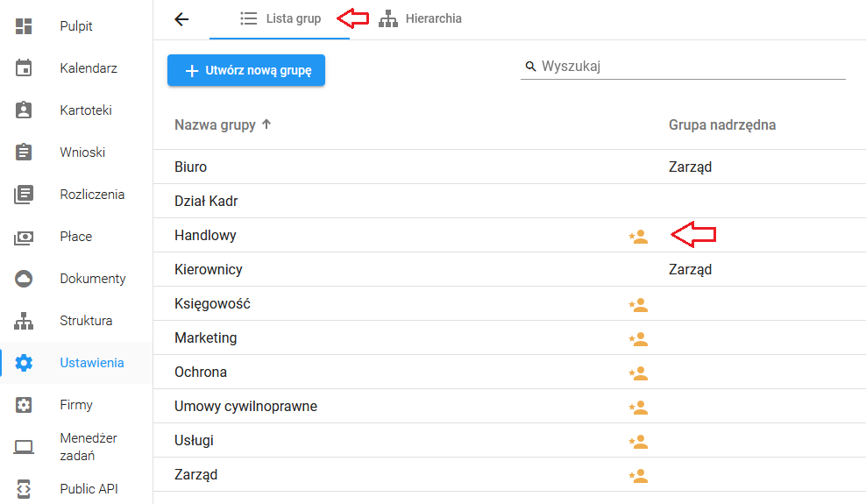
Task: Sort by Grupa nadrzędna column header
Action: coord(722,124)
